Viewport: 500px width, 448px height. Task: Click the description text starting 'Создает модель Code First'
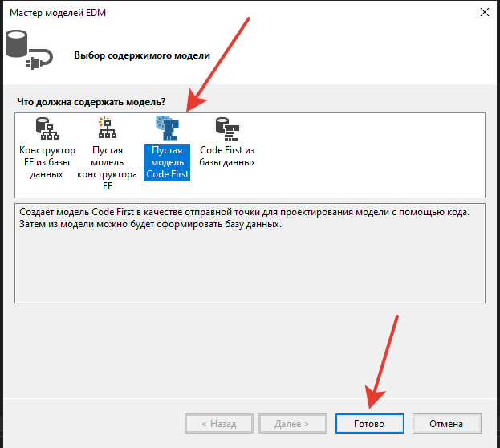click(x=244, y=218)
